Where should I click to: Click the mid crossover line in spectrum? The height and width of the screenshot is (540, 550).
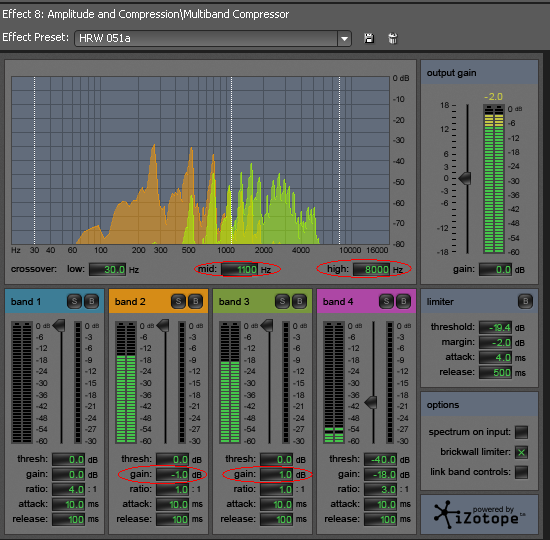(232, 160)
